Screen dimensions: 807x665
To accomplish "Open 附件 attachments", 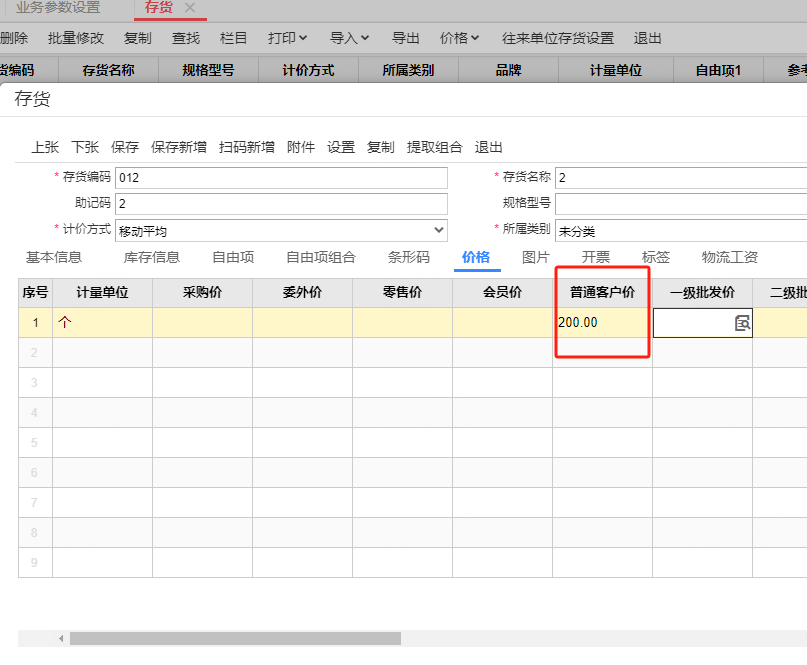I will [301, 147].
